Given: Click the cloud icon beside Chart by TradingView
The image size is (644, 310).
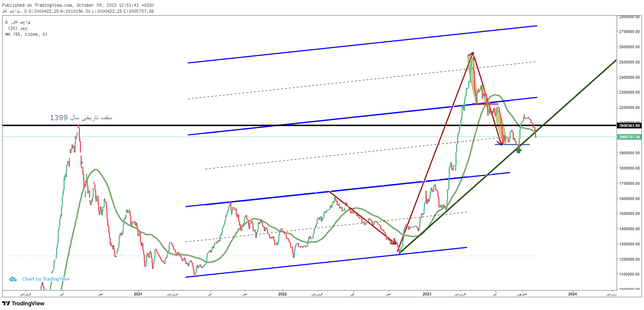Looking at the screenshot, I should pyautogui.click(x=13, y=279).
